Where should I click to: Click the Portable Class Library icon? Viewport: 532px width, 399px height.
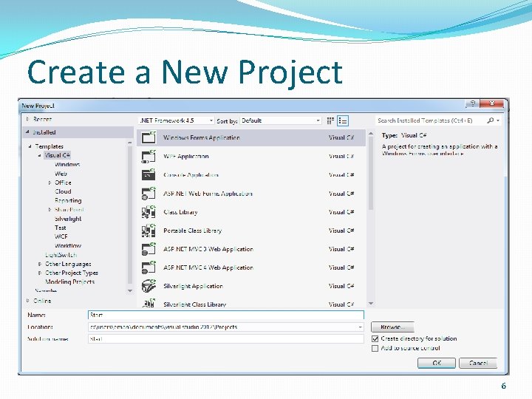coord(149,231)
